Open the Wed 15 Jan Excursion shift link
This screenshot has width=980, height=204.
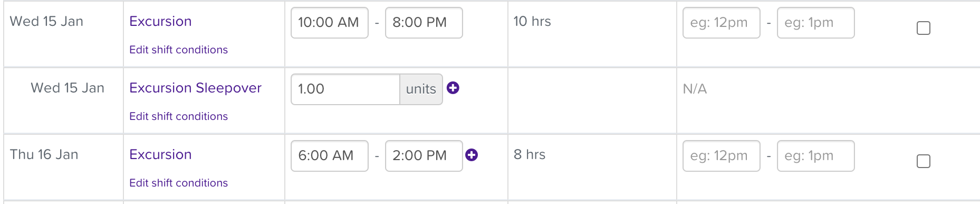point(160,21)
